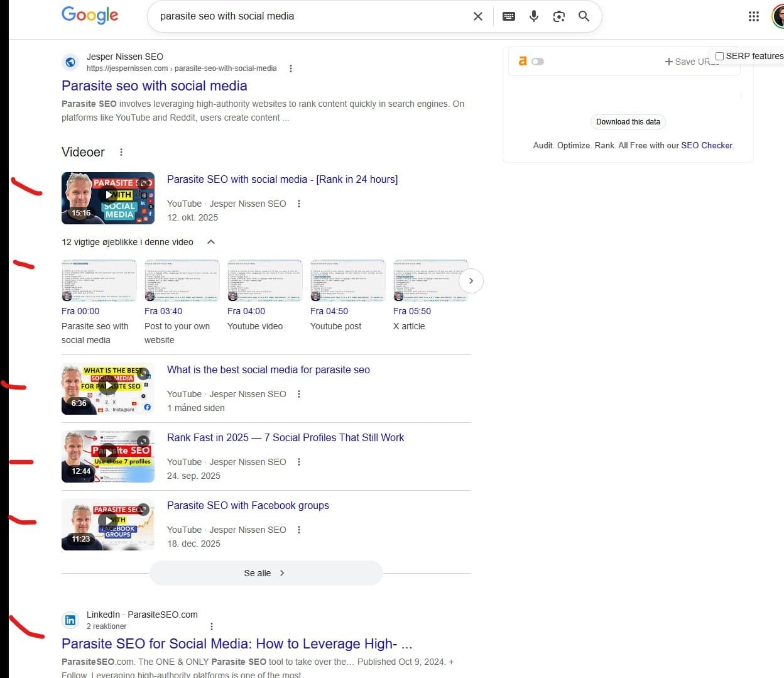This screenshot has height=678, width=784.
Task: Open the on-screen keyboard icon
Action: (x=509, y=16)
